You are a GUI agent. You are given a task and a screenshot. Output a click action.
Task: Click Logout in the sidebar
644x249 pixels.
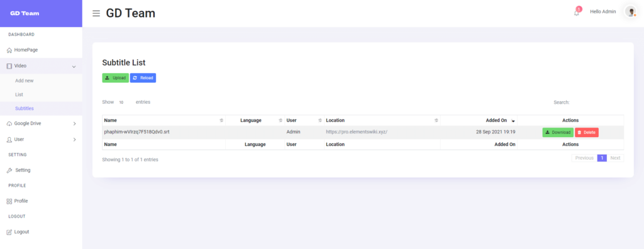click(22, 232)
